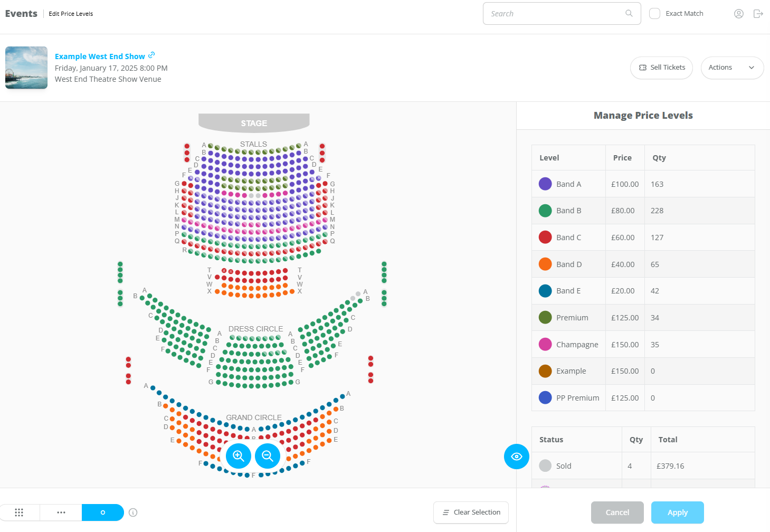Expand the Actions dropdown
This screenshot has height=532, width=770.
[x=732, y=68]
